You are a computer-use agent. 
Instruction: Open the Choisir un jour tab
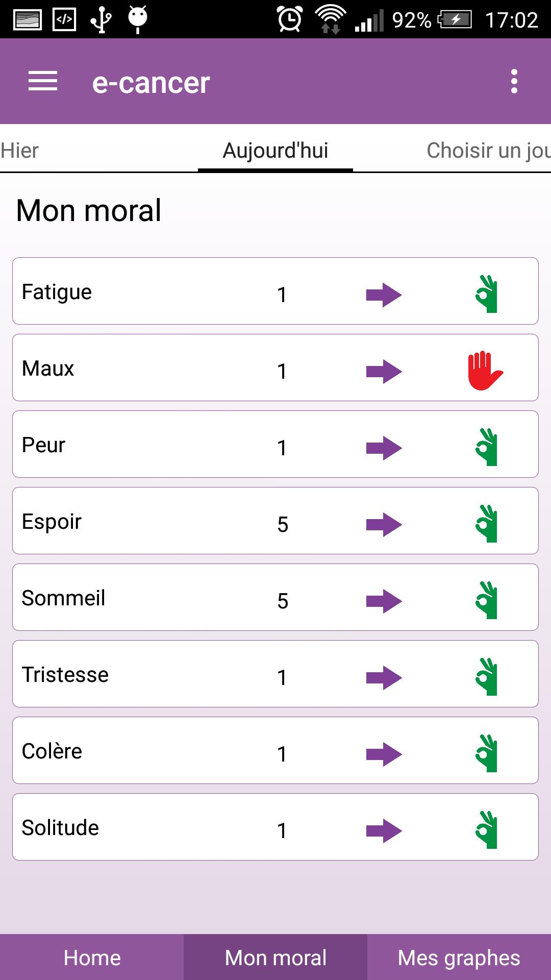(488, 151)
